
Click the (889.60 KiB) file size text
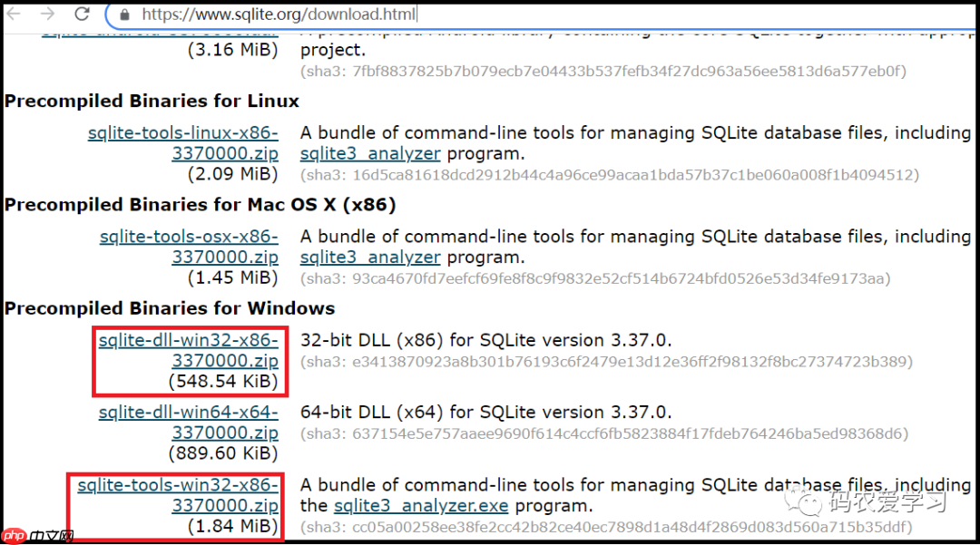click(223, 453)
